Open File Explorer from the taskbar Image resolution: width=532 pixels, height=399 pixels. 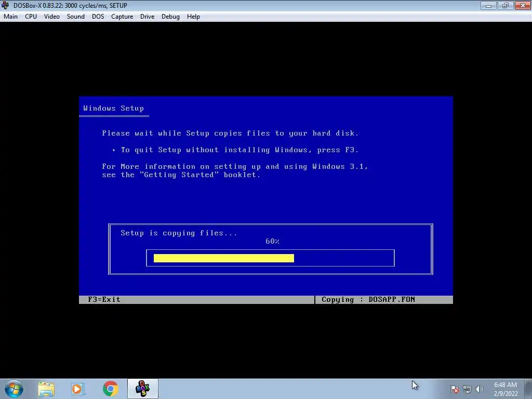click(46, 389)
